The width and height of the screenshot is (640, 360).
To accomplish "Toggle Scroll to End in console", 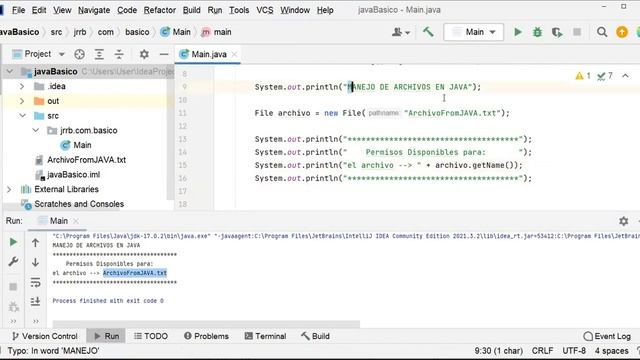I will click(36, 301).
